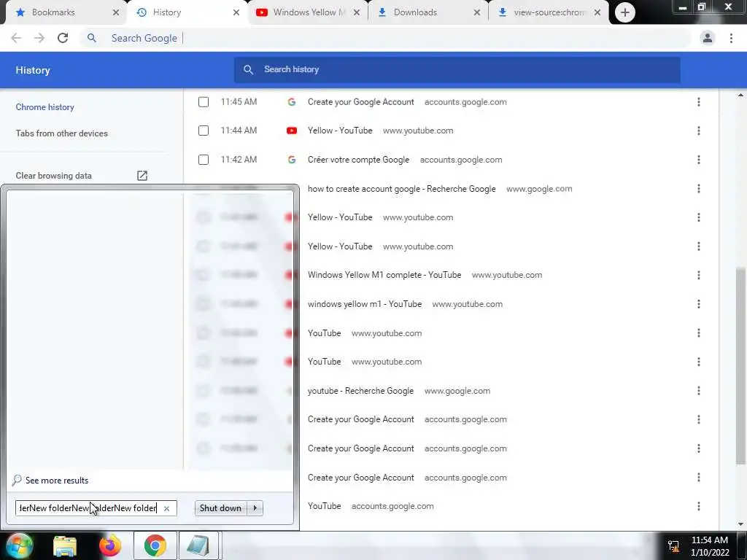Check the 11:42 AM Créer votre compte entry
Image resolution: width=747 pixels, height=560 pixels.
pos(204,160)
